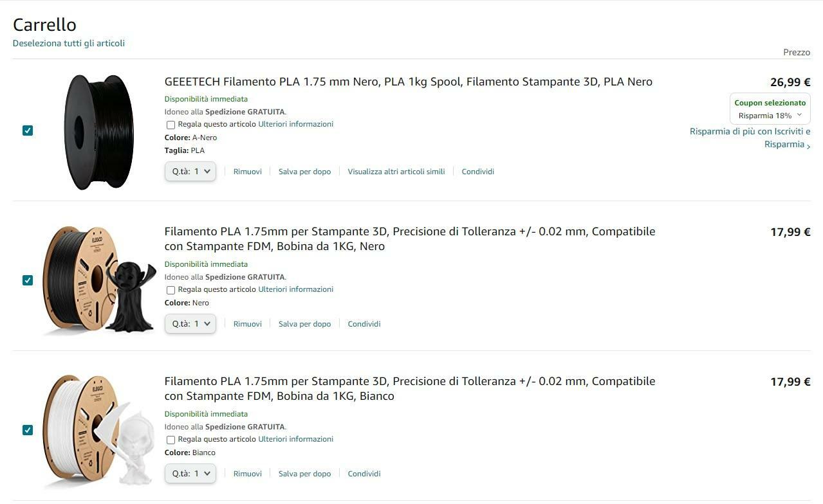Uncheck the black Nero filament selection checkbox
Viewport: 823px width, 504px height.
coord(28,280)
